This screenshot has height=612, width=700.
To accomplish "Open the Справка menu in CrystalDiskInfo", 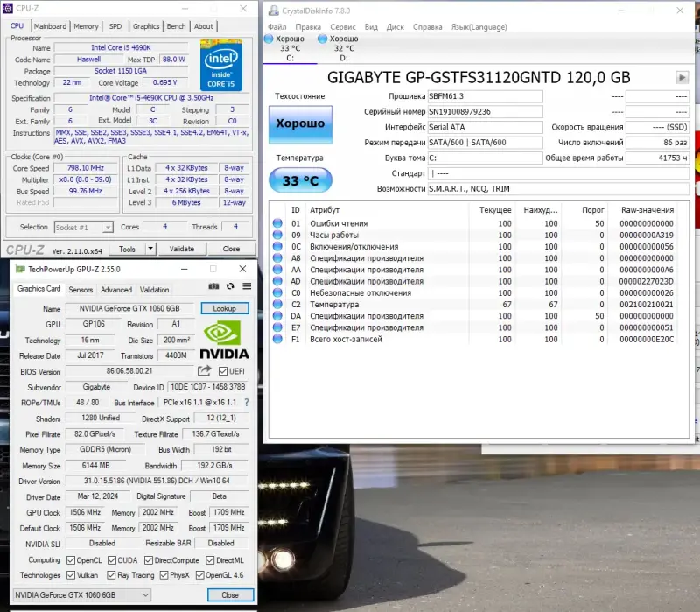I will (x=427, y=27).
